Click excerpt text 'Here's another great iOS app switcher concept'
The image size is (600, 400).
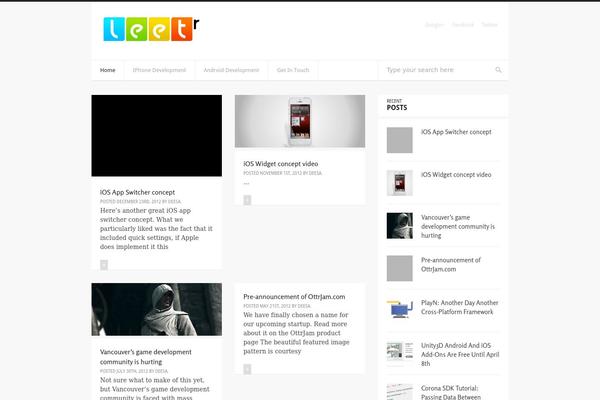tap(156, 229)
